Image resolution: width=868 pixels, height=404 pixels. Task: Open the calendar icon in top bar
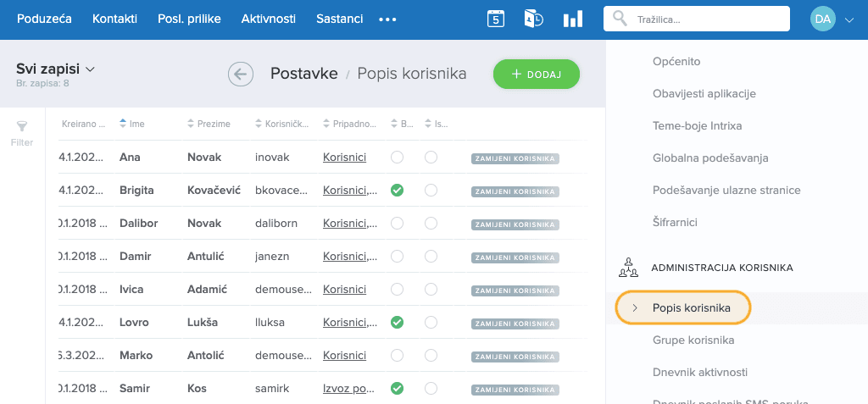tap(495, 19)
